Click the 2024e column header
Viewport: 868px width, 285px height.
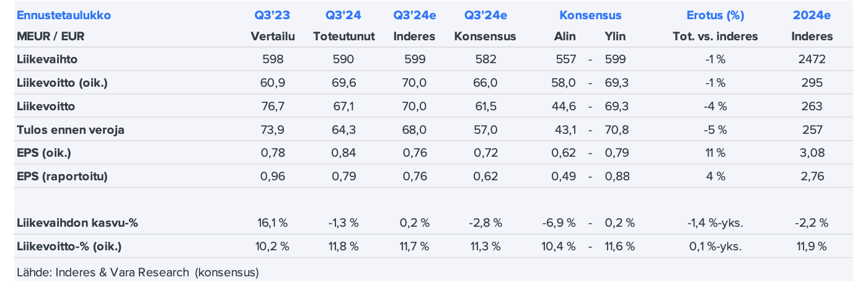pyautogui.click(x=812, y=15)
